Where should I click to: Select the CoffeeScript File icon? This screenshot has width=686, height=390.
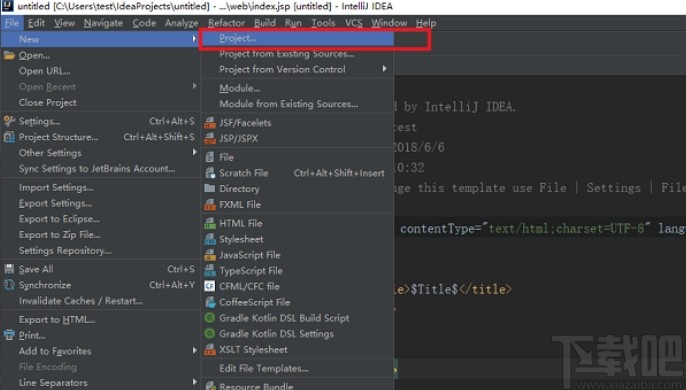tap(210, 302)
